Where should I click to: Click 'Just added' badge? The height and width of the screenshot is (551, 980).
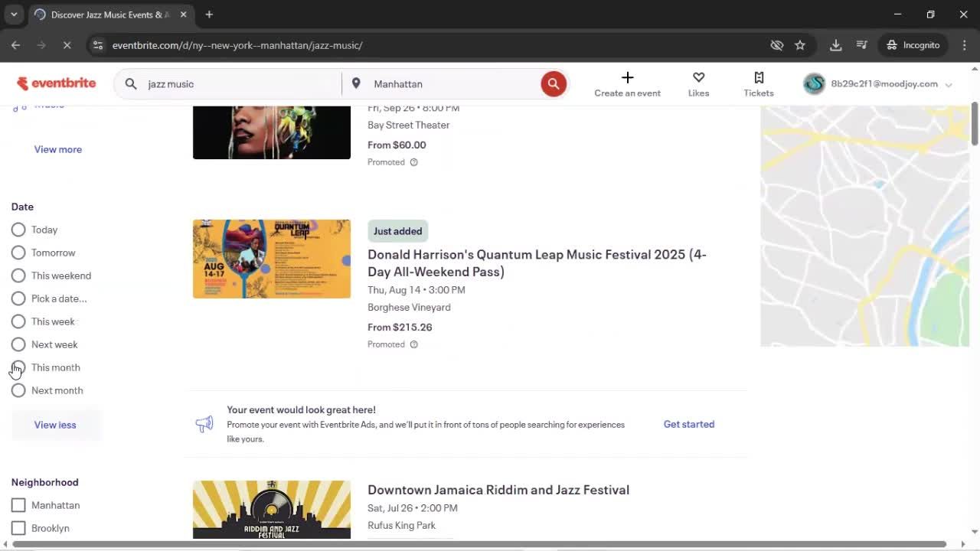coord(397,231)
